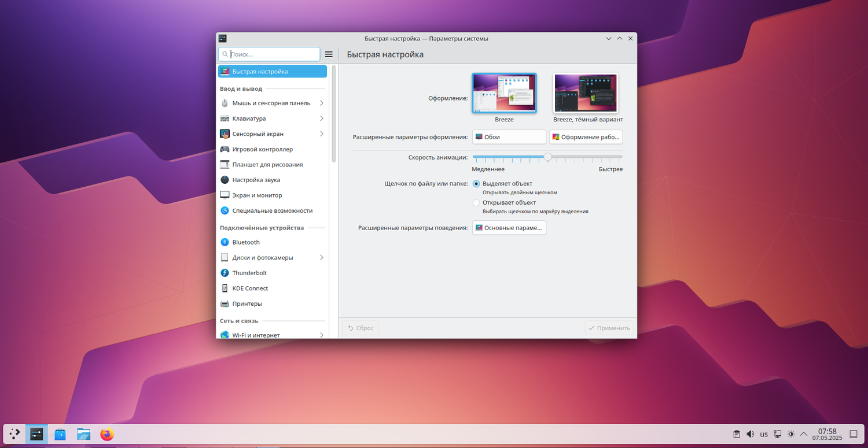Image resolution: width=868 pixels, height=448 pixels.
Task: Open the Thunderbolt settings page
Action: [273, 273]
